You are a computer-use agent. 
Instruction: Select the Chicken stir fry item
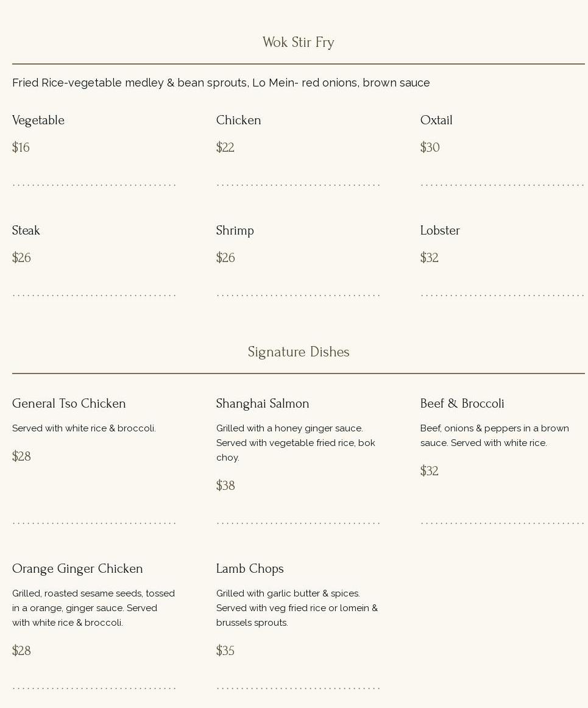pos(238,121)
